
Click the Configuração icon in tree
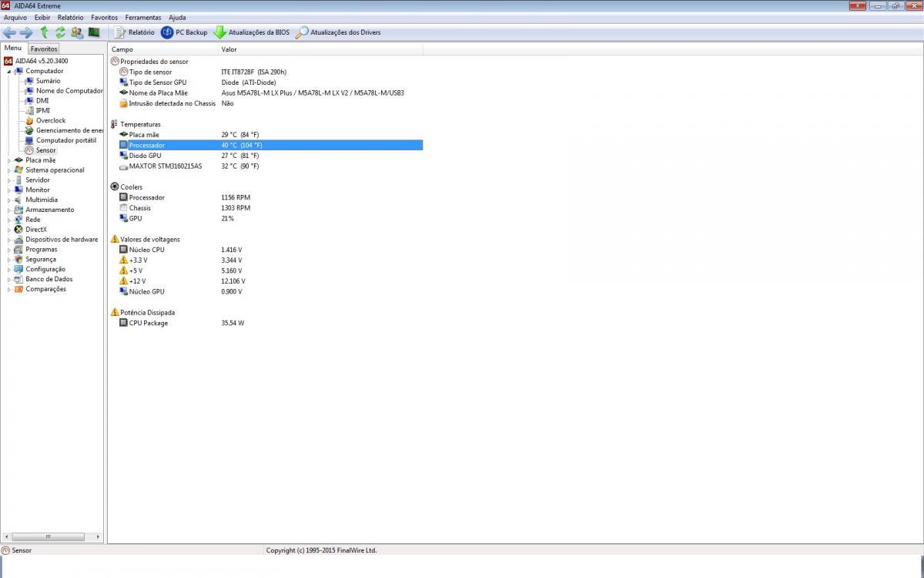click(x=18, y=270)
